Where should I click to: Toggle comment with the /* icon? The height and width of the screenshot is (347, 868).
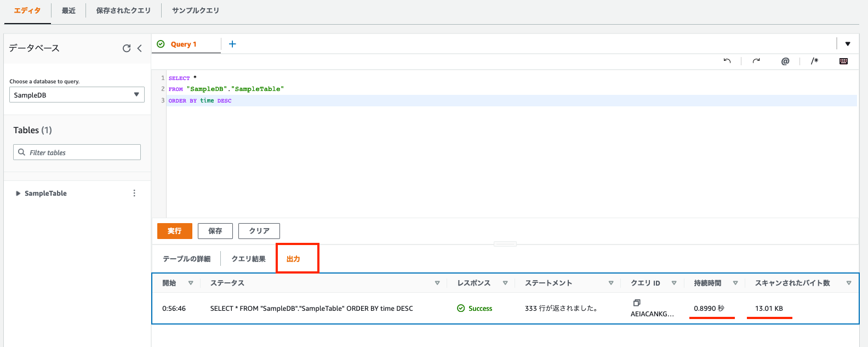click(814, 61)
